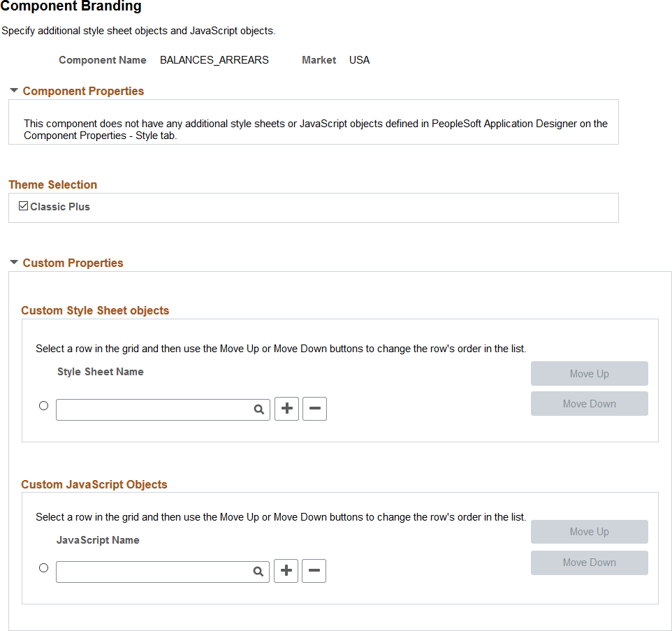672x631 pixels.
Task: Click Move Down for JavaScript objects
Action: [x=590, y=563]
